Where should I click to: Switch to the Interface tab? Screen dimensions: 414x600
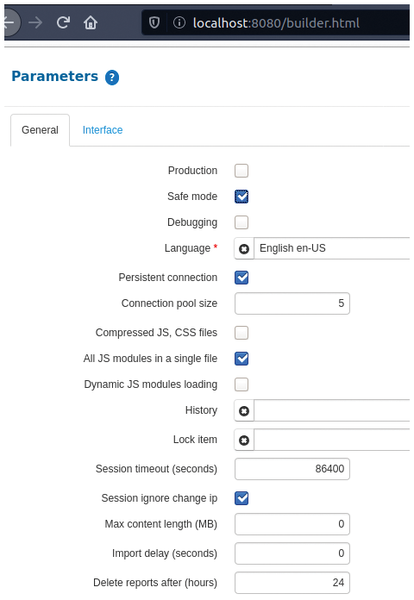103,130
